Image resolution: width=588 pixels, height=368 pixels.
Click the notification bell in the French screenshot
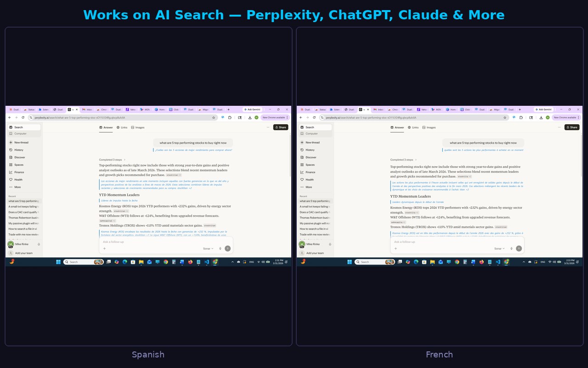pos(330,244)
